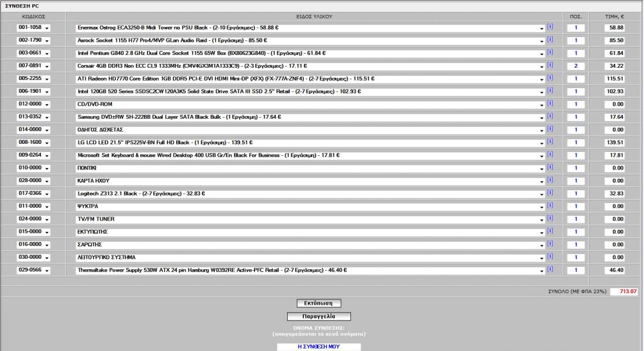Expand LG LCD LED 21.5" product dropdown
The height and width of the screenshot is (351, 644).
click(x=310, y=143)
